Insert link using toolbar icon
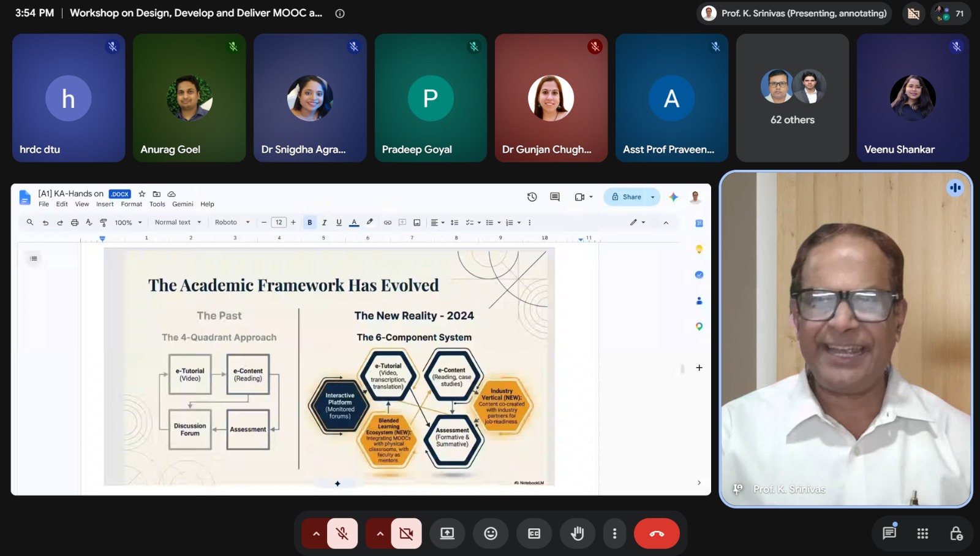980x556 pixels. (388, 223)
